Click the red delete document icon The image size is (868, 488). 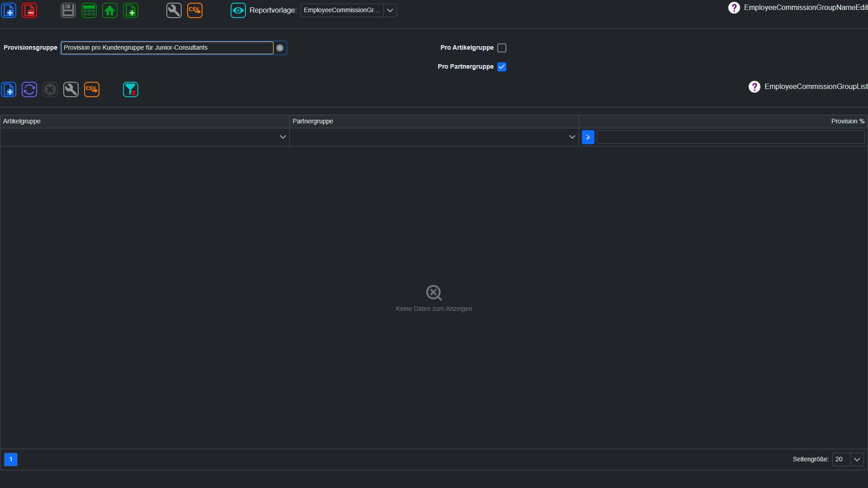(x=29, y=10)
